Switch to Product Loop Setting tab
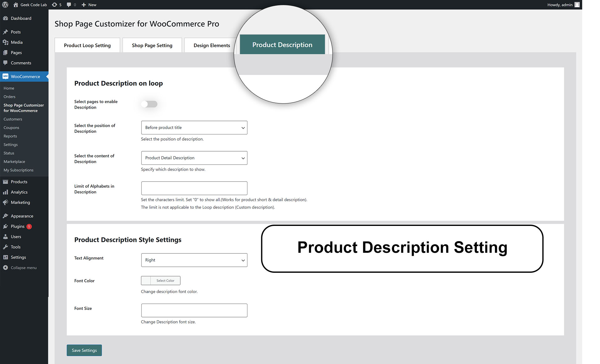The height and width of the screenshot is (364, 600). pyautogui.click(x=87, y=45)
